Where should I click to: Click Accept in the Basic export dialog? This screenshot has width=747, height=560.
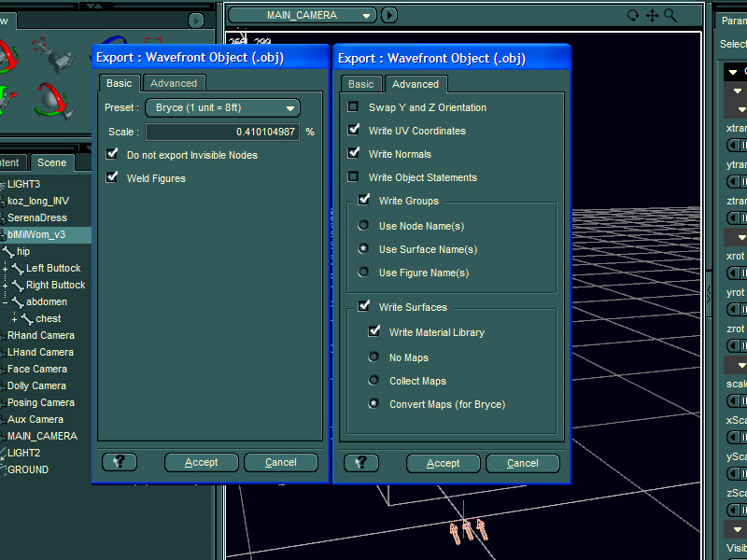202,462
